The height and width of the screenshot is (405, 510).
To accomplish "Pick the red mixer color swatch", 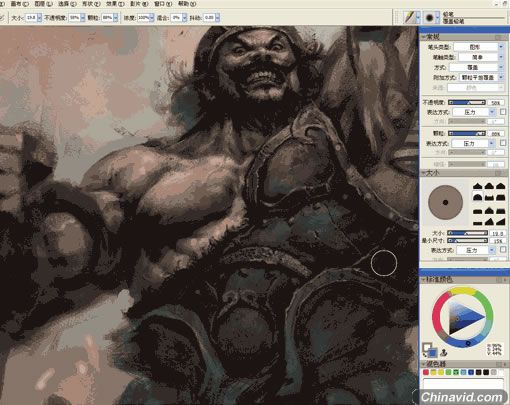I will [426, 372].
